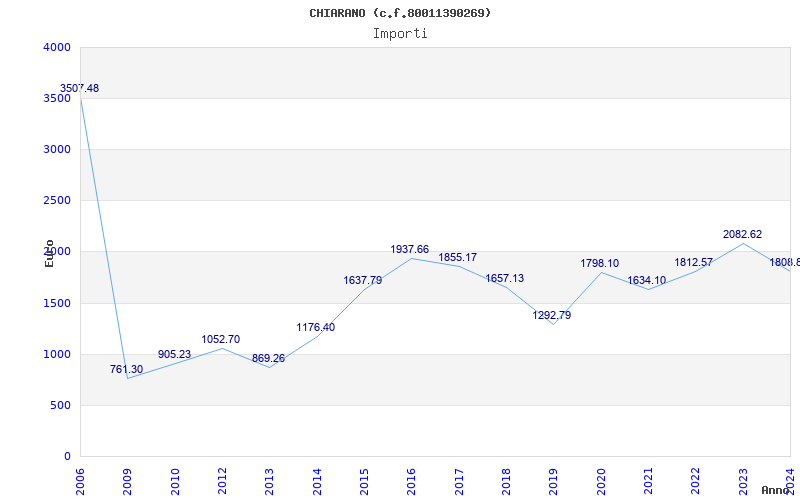Click the Anno x-axis label
The image size is (800, 500).
tap(776, 490)
